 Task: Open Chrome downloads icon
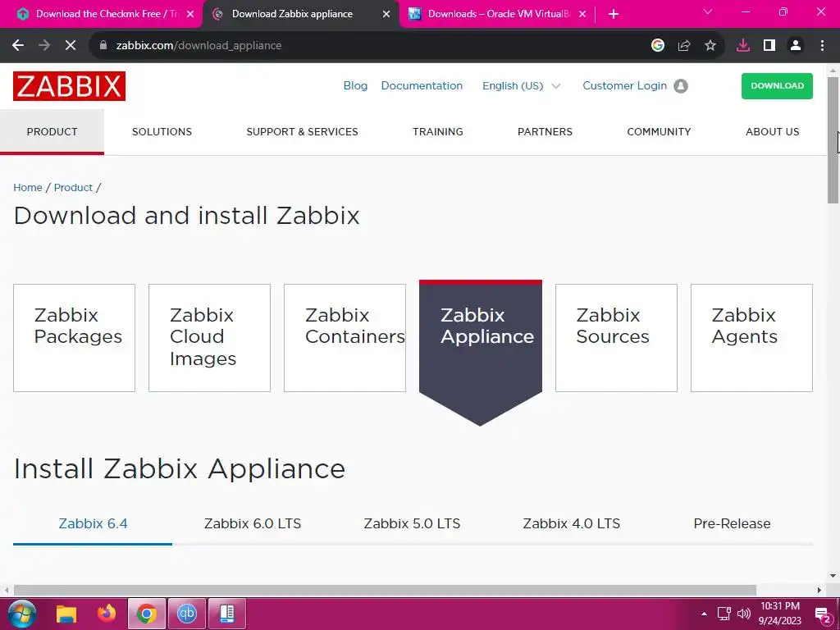[743, 46]
